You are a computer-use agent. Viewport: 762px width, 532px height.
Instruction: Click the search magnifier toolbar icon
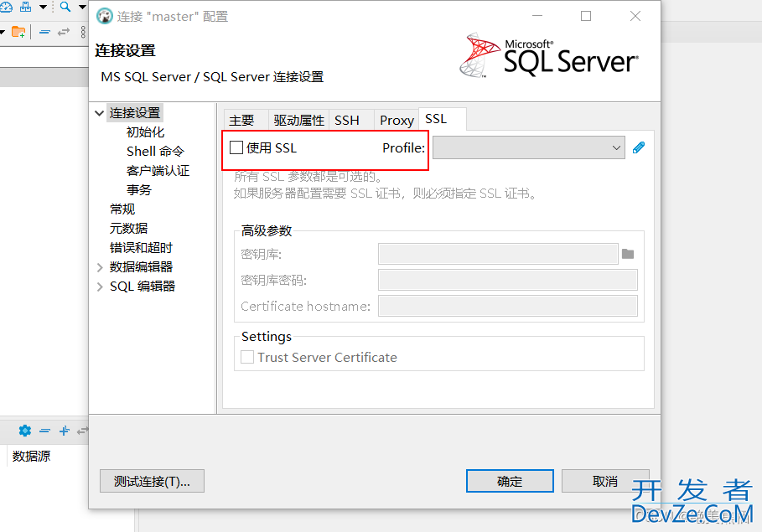click(x=65, y=7)
